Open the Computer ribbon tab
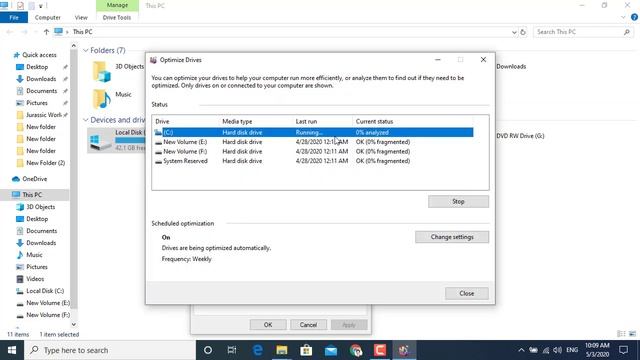Screen dimensions: 640x360 pos(48,18)
